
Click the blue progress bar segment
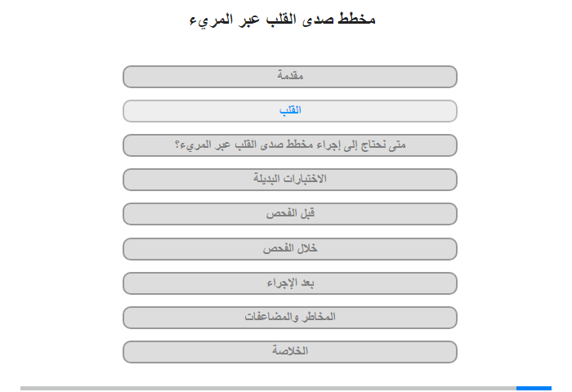click(x=534, y=389)
